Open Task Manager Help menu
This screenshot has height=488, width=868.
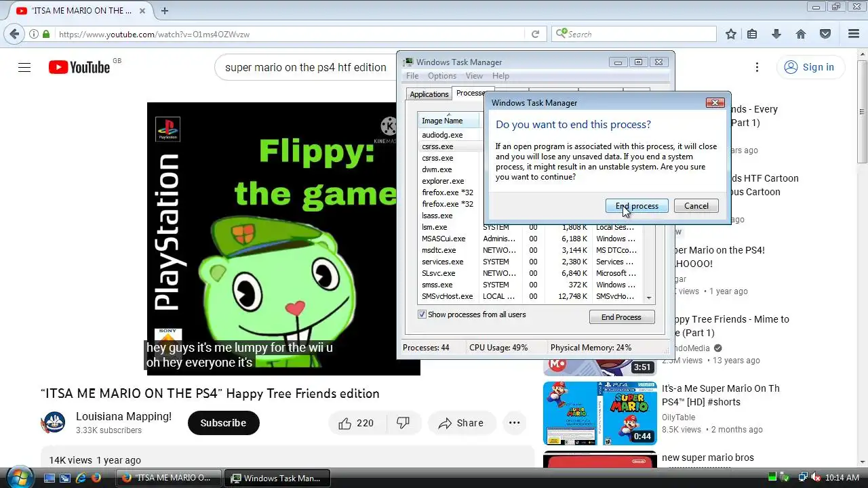coord(500,76)
